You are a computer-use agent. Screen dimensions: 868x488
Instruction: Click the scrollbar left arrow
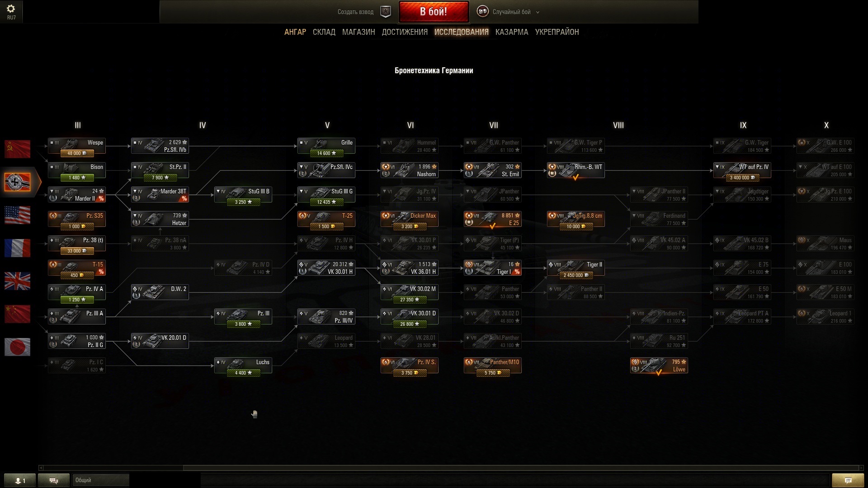click(41, 468)
